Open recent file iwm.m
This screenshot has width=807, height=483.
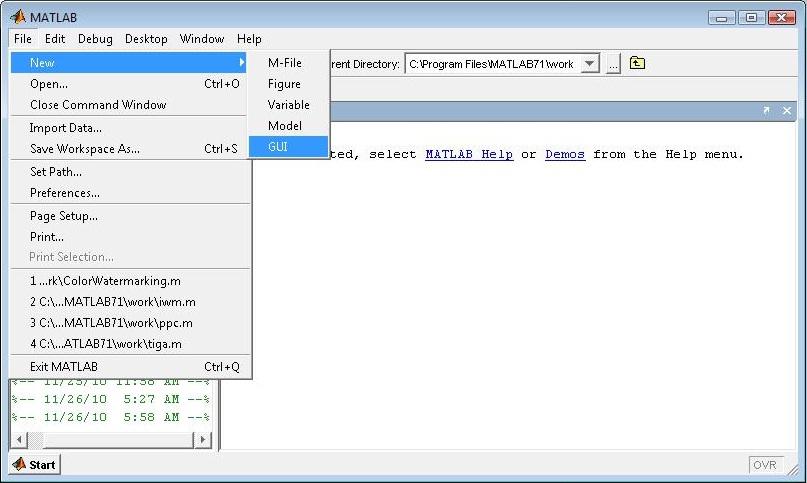(129, 302)
